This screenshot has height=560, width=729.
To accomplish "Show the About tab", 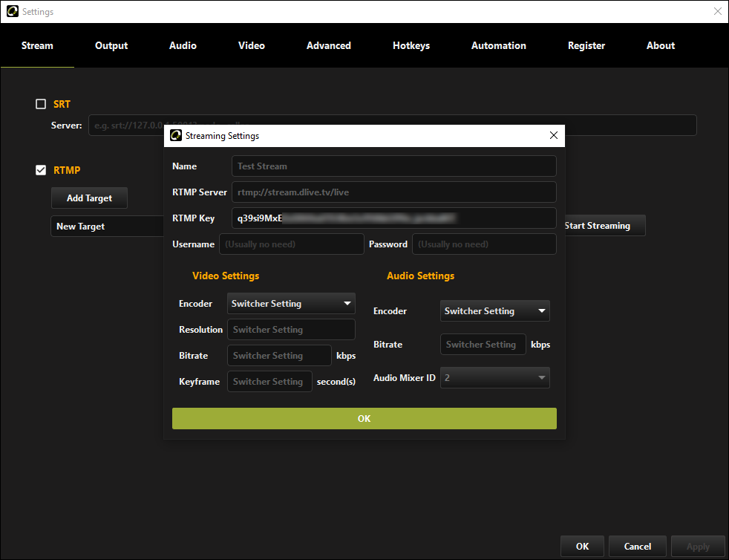I will click(661, 45).
